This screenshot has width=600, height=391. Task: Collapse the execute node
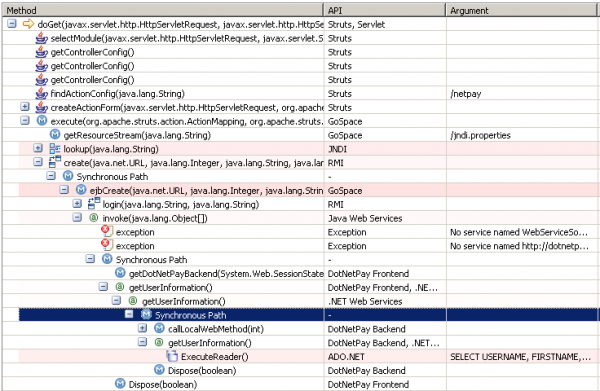click(x=25, y=121)
